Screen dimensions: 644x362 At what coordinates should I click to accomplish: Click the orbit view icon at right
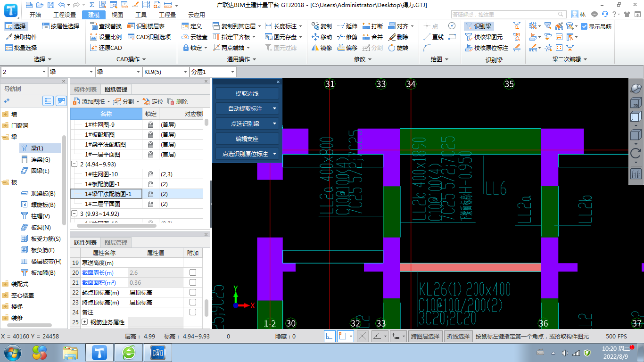[x=636, y=88]
